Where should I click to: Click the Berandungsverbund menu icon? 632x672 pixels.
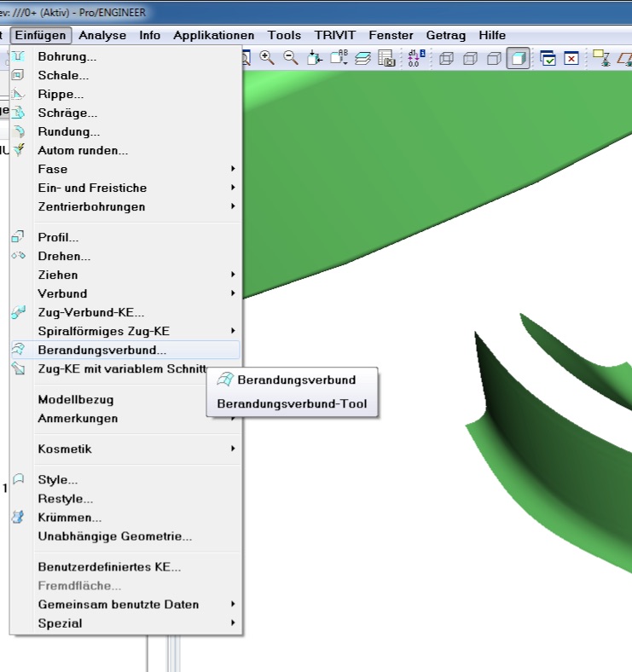tap(18, 350)
